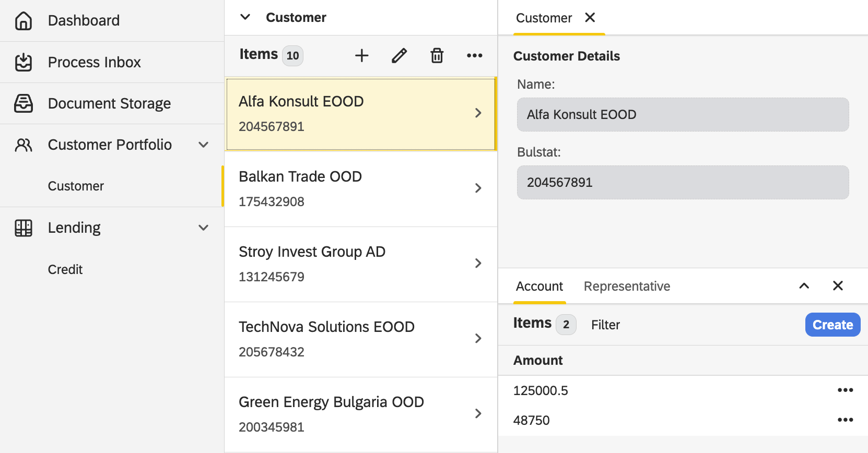Go to Process Inbox in the sidebar
Screen dimensions: 868x453
[x=94, y=62]
